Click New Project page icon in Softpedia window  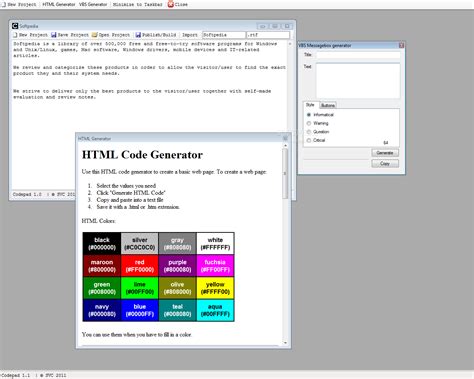[15, 35]
